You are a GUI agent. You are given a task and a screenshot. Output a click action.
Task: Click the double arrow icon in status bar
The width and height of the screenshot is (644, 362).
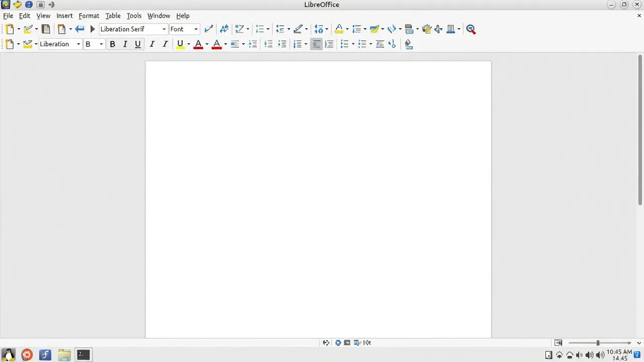tap(326, 343)
